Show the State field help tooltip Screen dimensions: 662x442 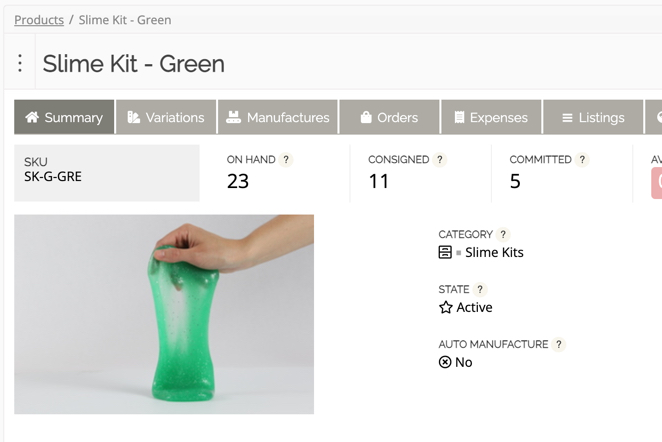[480, 290]
